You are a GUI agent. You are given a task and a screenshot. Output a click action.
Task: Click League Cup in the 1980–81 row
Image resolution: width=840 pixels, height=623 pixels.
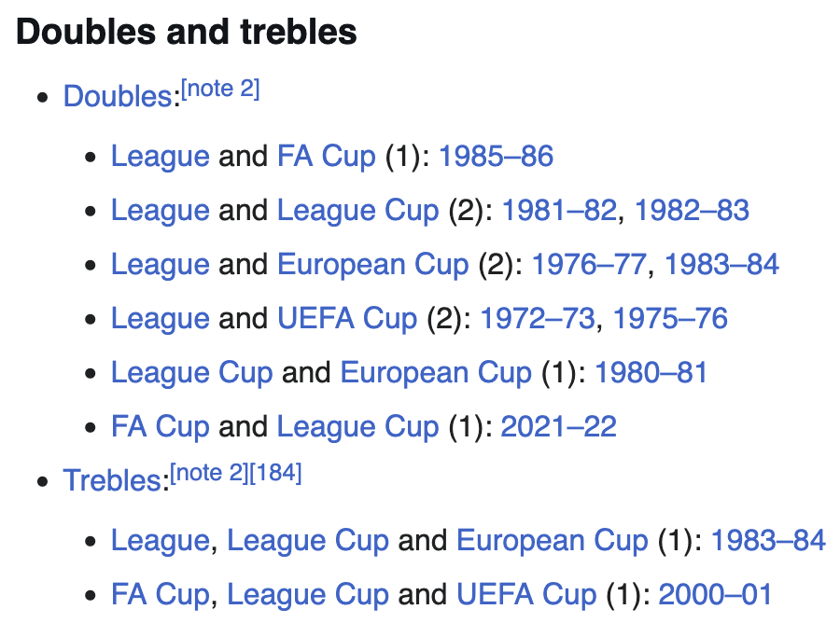coord(191,372)
